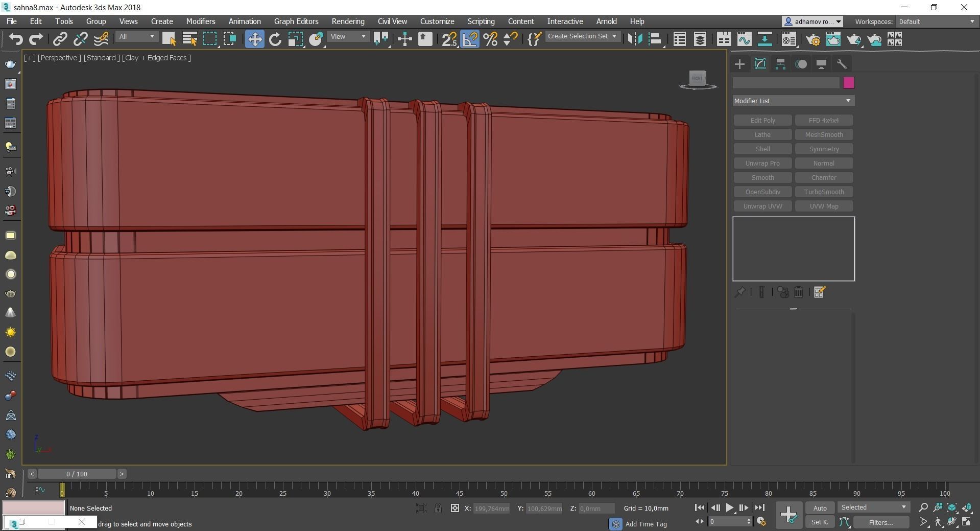Viewport: 980px width, 531px height.
Task: Activate Select and Rotate tool
Action: [x=275, y=39]
